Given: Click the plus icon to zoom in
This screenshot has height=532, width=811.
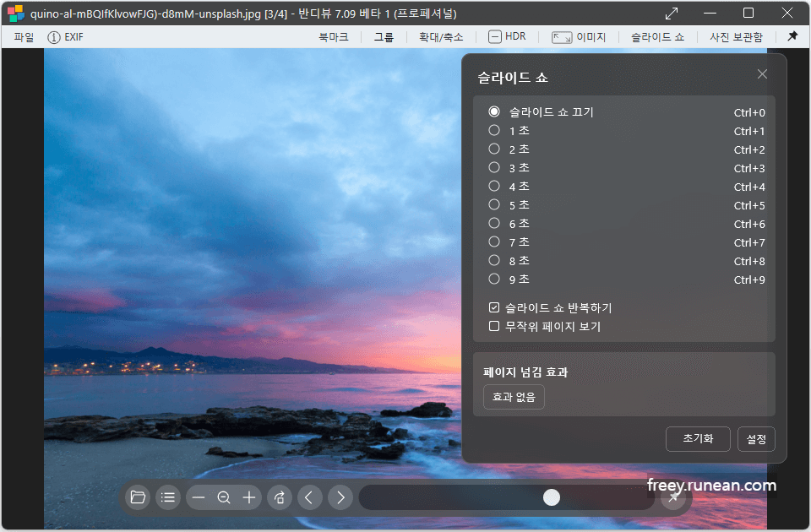Looking at the screenshot, I should click(249, 497).
